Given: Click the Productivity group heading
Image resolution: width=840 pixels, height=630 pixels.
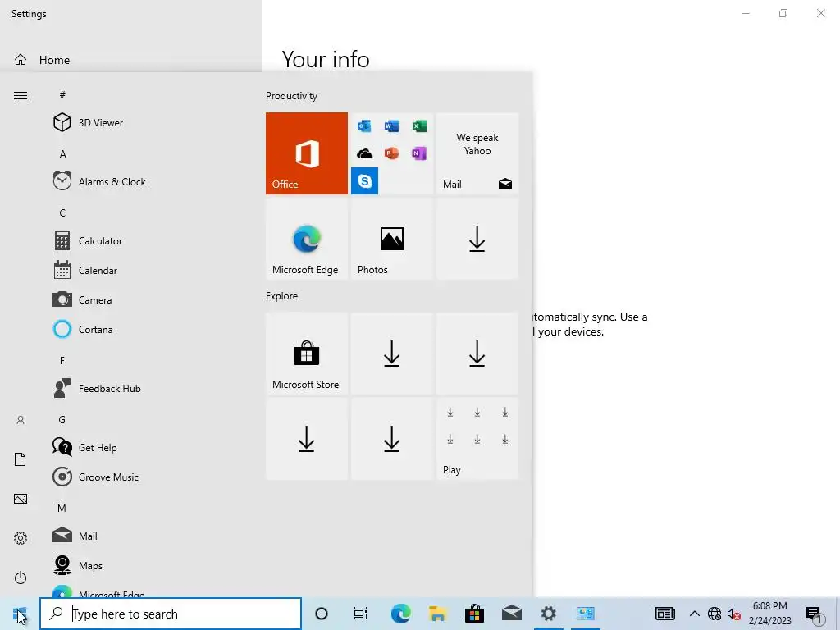Looking at the screenshot, I should click(x=291, y=96).
